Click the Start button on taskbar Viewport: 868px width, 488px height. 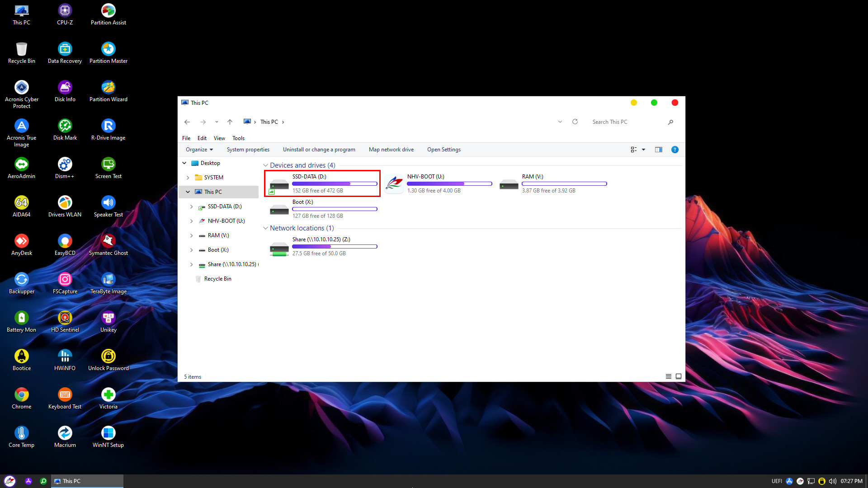click(x=10, y=481)
